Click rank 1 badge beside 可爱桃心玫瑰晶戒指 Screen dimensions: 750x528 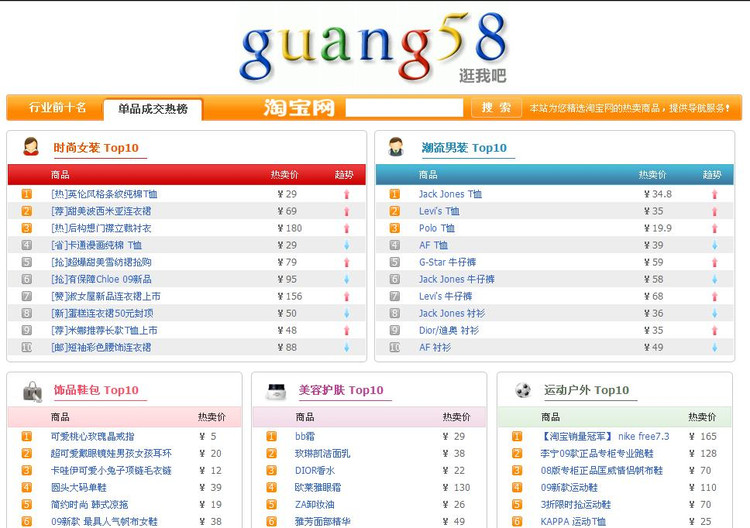click(27, 436)
